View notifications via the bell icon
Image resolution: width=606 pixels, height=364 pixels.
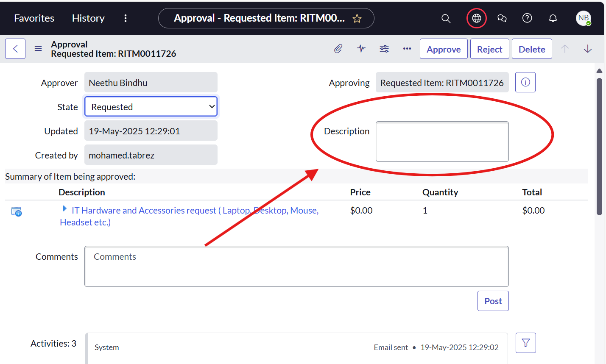click(x=553, y=18)
